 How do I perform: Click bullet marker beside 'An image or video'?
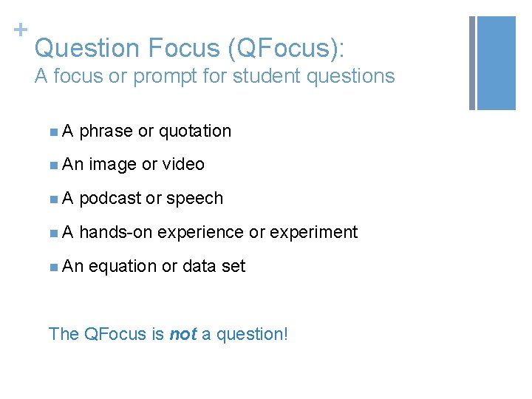tap(55, 165)
